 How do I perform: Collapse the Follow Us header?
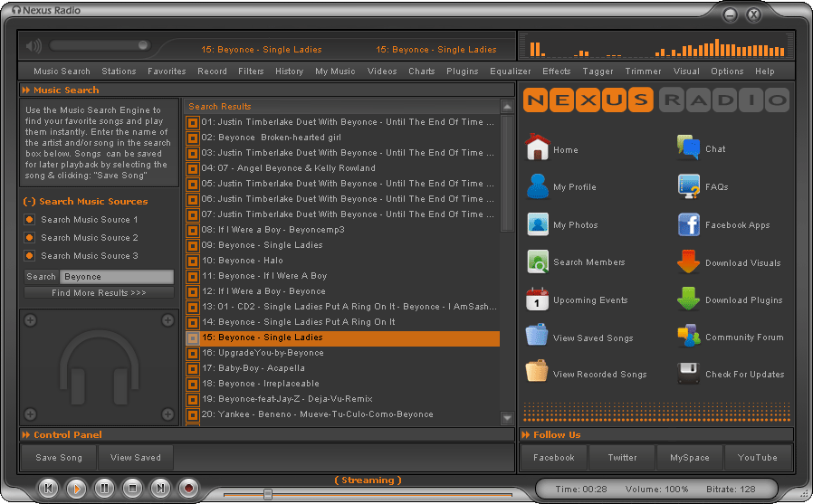[x=526, y=434]
